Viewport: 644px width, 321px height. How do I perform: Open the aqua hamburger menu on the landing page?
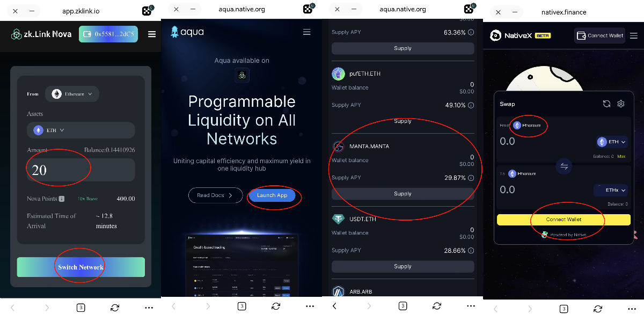[307, 32]
